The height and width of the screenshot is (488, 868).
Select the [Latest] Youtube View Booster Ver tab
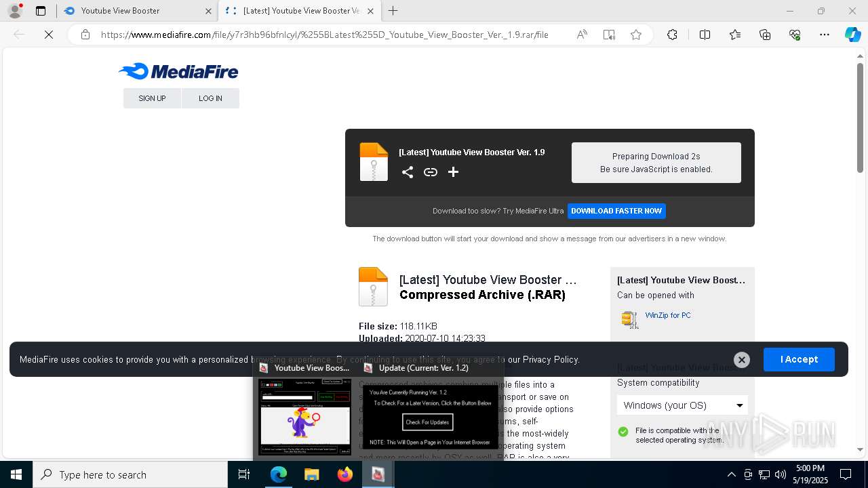coord(300,11)
